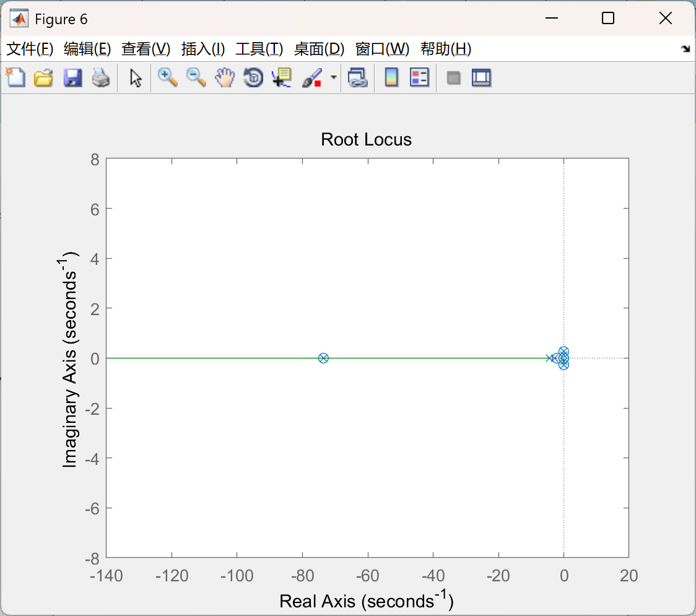Click the 8 tick label on the imaginary axis
The width and height of the screenshot is (696, 616).
[95, 159]
